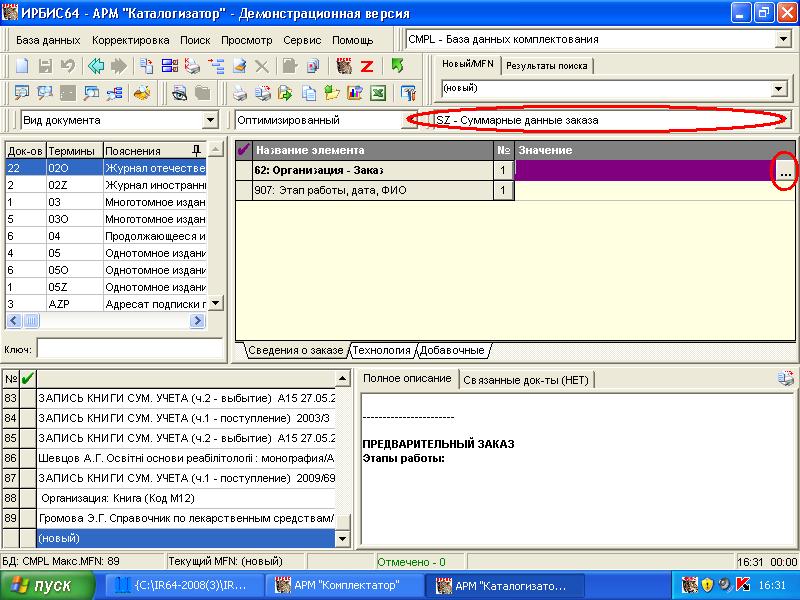The image size is (800, 600).
Task: Click the new blank record icon
Action: (x=22, y=66)
